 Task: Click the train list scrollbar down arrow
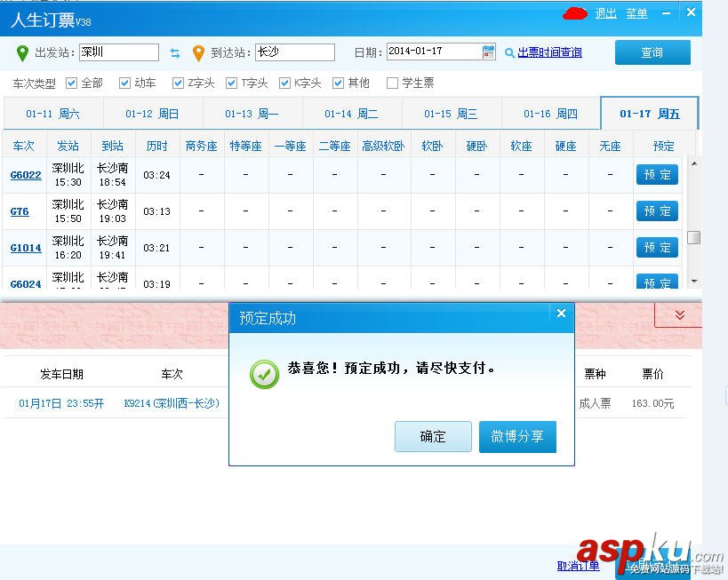(x=694, y=282)
